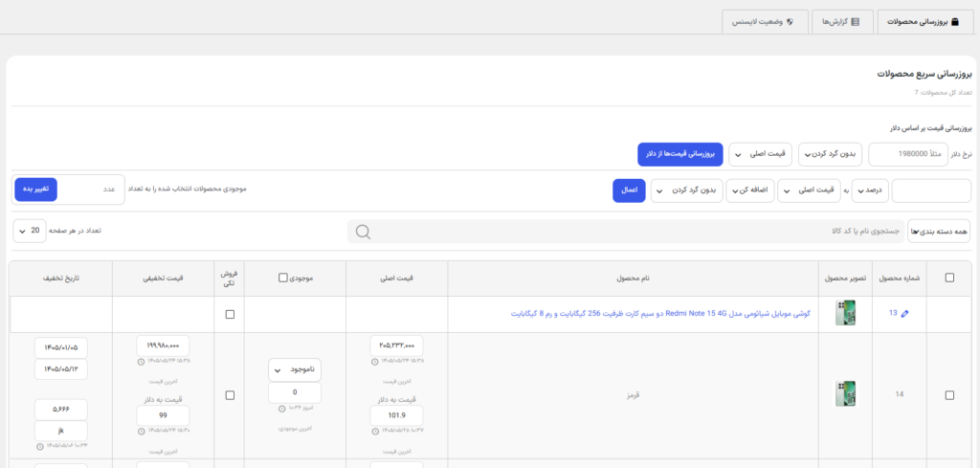Click the product name or code search field
Viewport: 980px width, 468px height.
[627, 232]
